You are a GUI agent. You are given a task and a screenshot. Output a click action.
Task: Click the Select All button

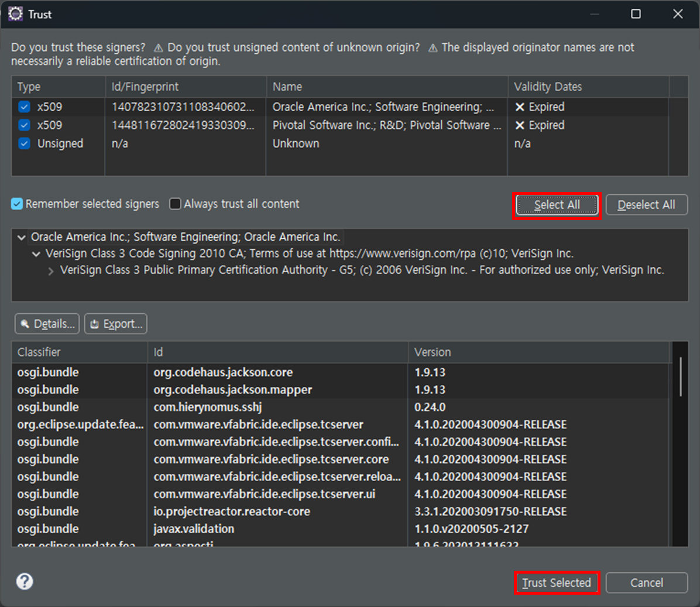[x=557, y=205]
